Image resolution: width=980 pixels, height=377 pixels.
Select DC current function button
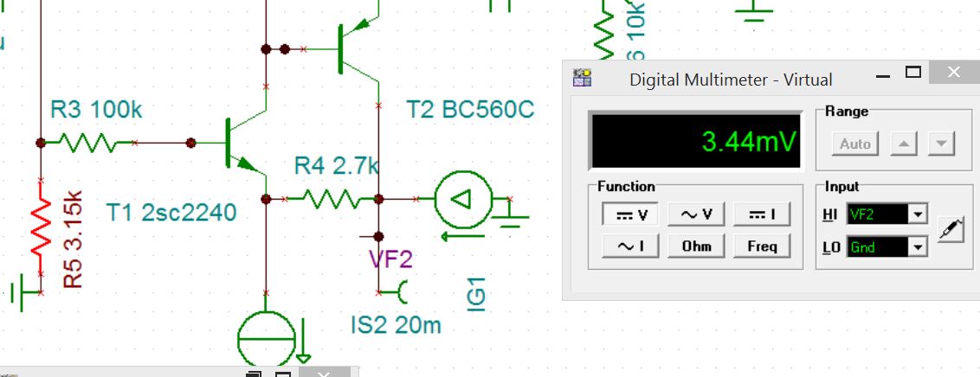coord(762,214)
